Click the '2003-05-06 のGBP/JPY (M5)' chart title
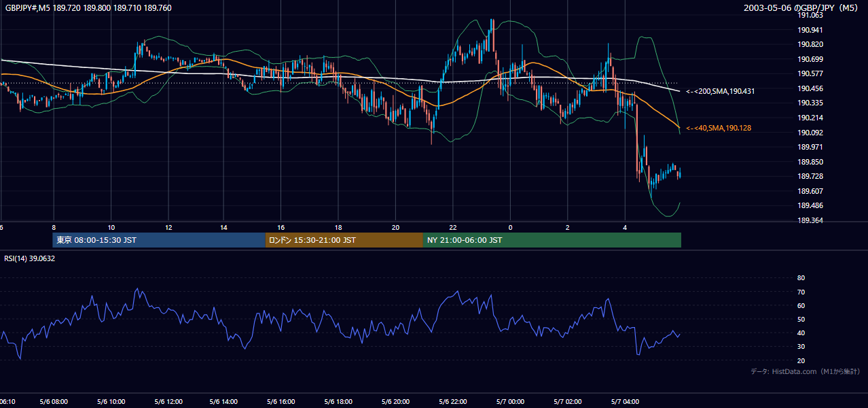This screenshot has height=408, width=868. [802, 8]
